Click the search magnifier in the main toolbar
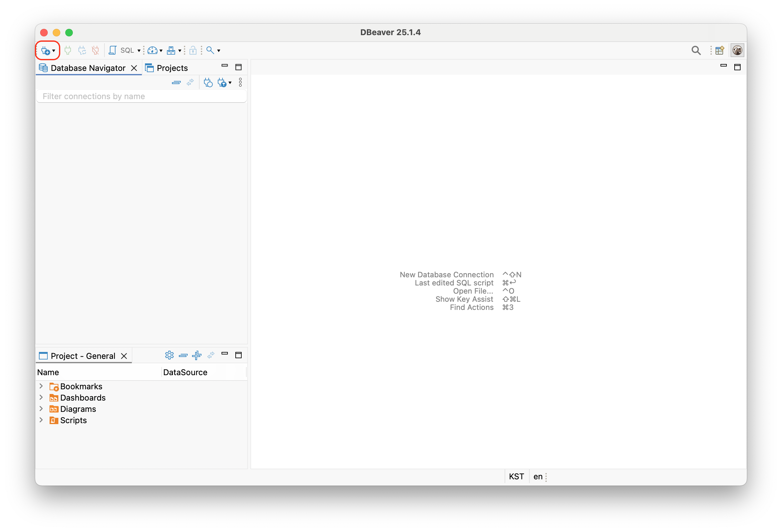Viewport: 782px width, 532px height. pos(210,51)
